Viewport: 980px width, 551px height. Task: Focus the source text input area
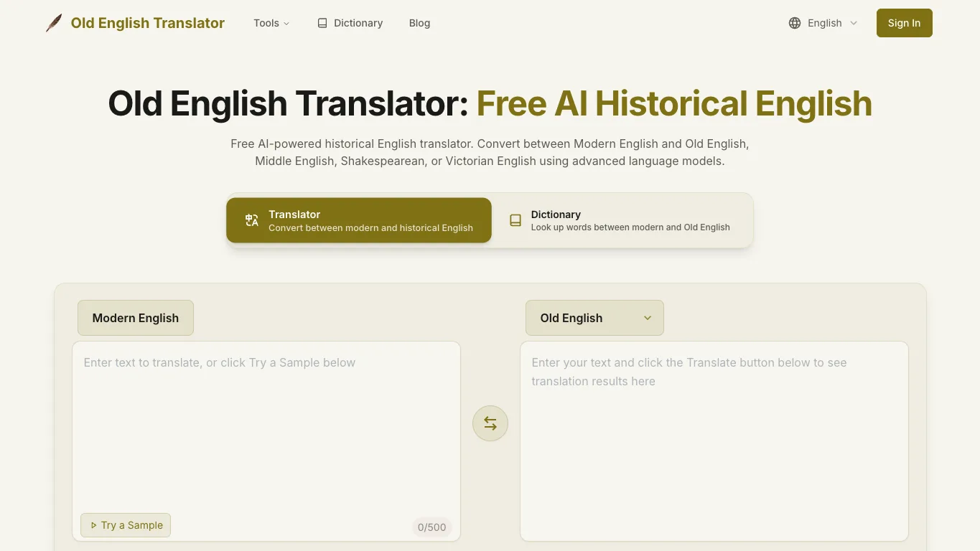click(x=266, y=441)
